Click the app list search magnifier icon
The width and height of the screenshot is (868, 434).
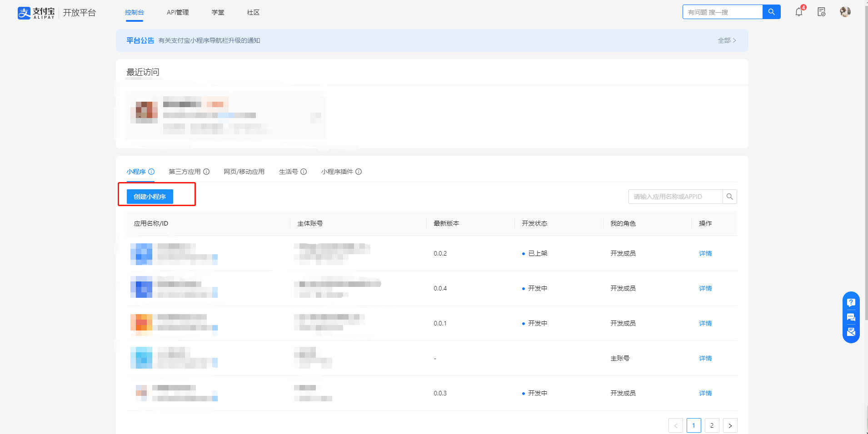tap(729, 197)
